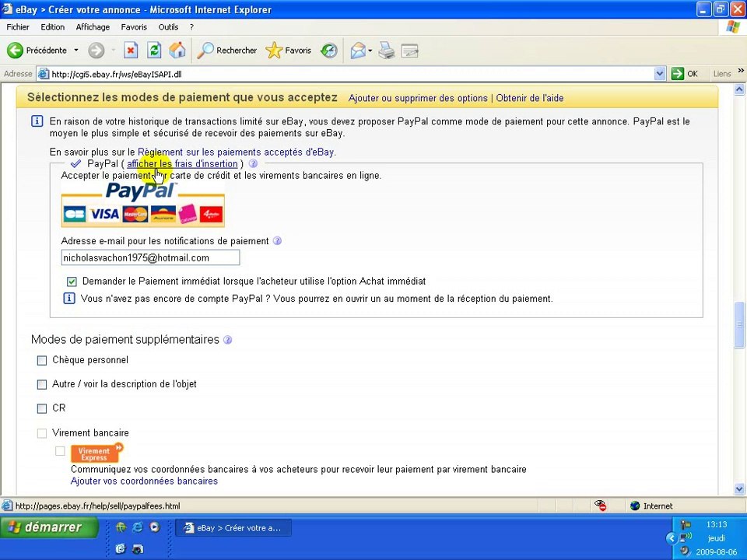Open the Fichier menu
Viewport: 747px width, 560px height.
click(18, 27)
